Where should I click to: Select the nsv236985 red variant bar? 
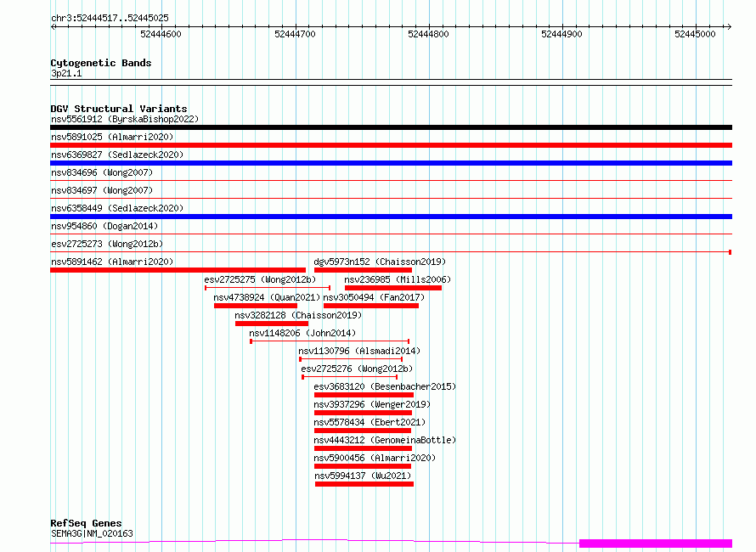point(393,288)
